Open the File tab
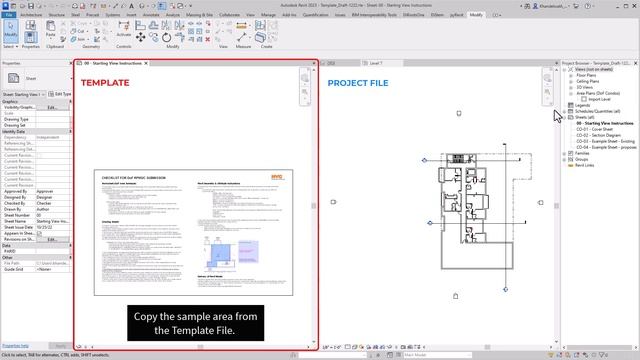The width and height of the screenshot is (640, 360). 9,15
